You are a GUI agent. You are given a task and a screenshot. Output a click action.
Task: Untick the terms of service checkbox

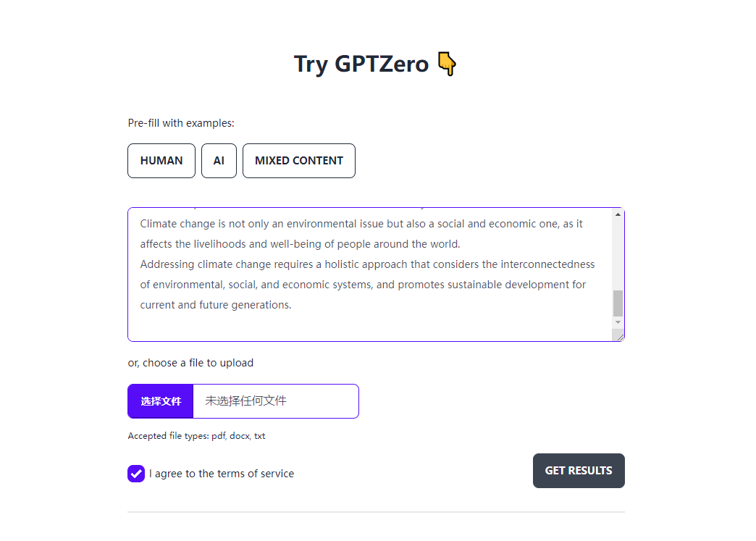(136, 474)
